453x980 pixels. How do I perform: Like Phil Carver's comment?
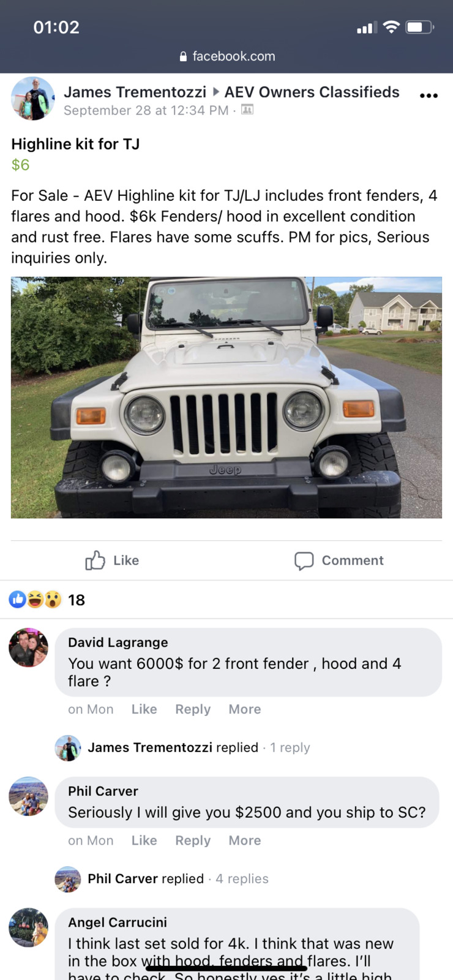tap(144, 840)
